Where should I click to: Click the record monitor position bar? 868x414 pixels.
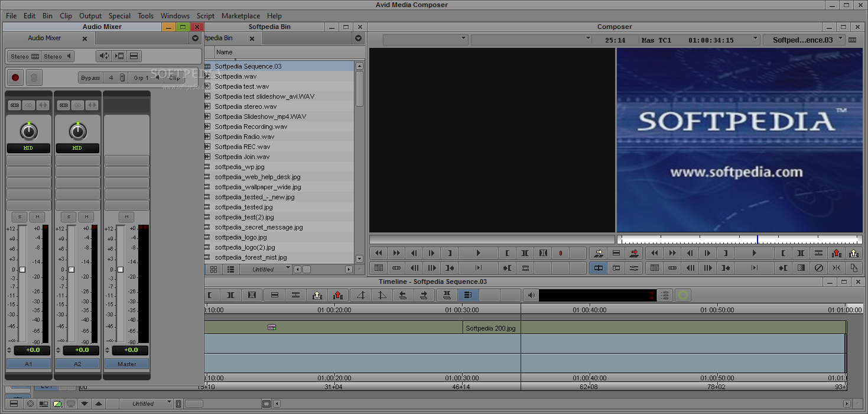(x=739, y=240)
